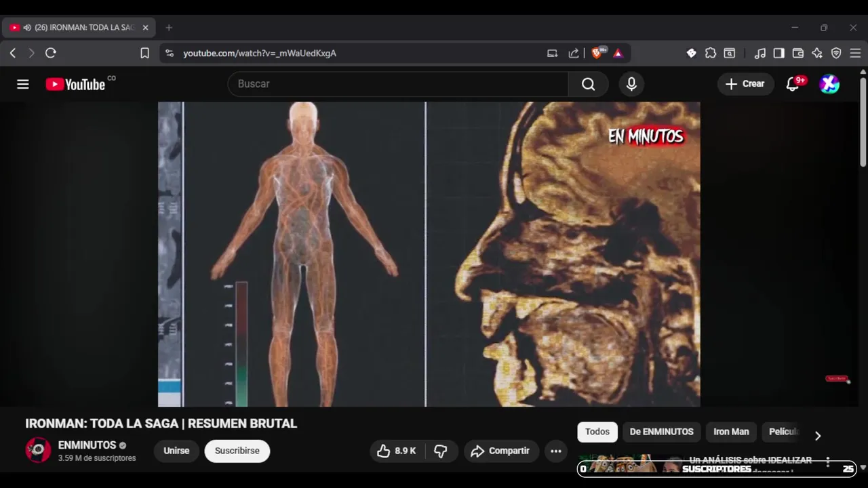This screenshot has height=488, width=868.
Task: Open the notifications bell
Action: [793, 84]
